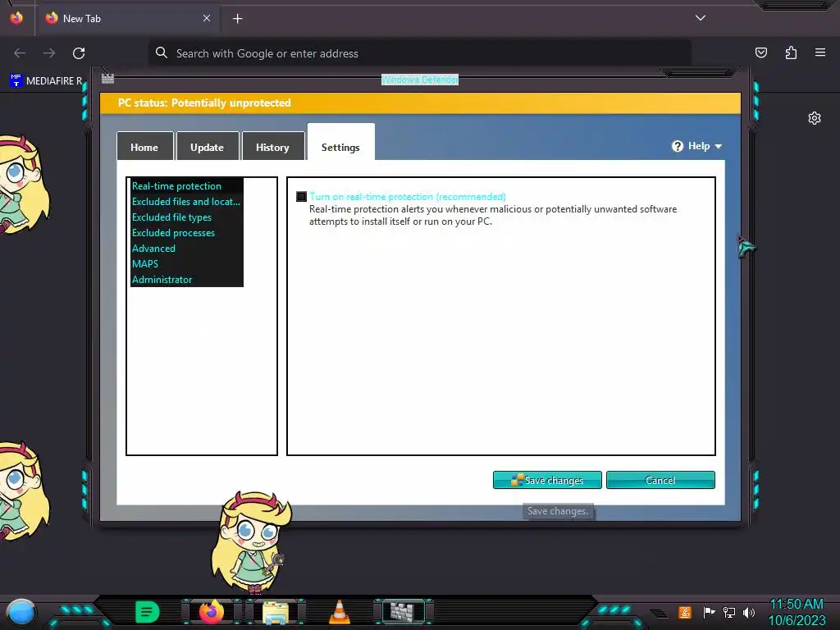Close the New Tab tab

[207, 18]
